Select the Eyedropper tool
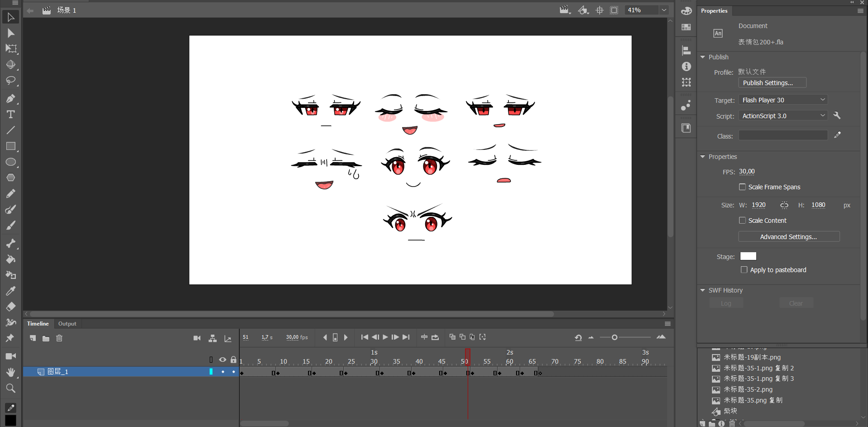The height and width of the screenshot is (427, 868). coord(10,291)
